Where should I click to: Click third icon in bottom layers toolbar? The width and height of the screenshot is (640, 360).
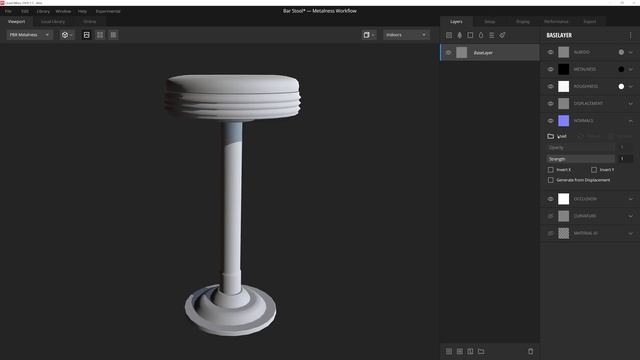(x=470, y=351)
